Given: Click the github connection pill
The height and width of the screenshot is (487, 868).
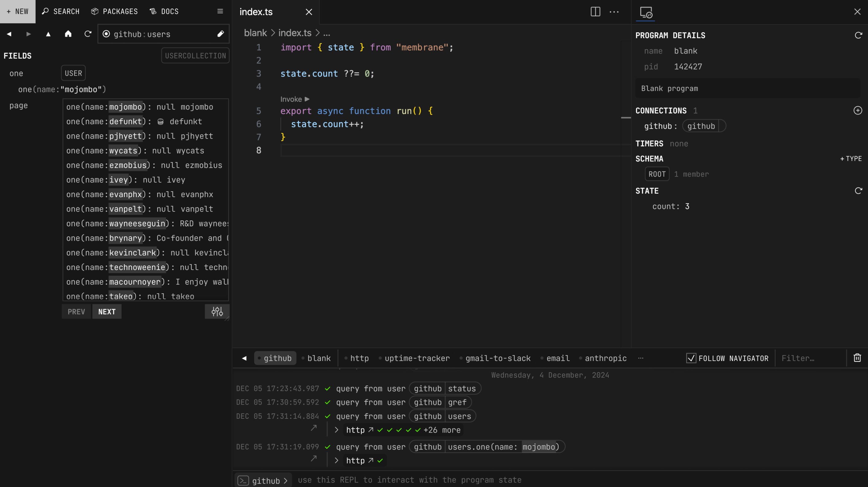Looking at the screenshot, I should [x=704, y=126].
